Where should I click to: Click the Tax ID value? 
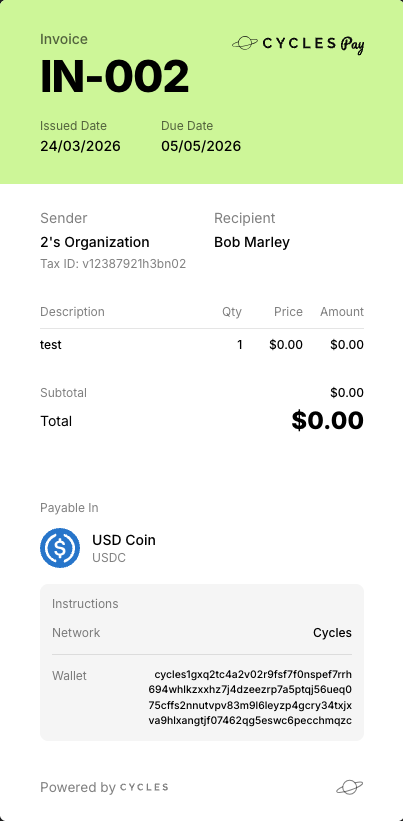(x=134, y=263)
